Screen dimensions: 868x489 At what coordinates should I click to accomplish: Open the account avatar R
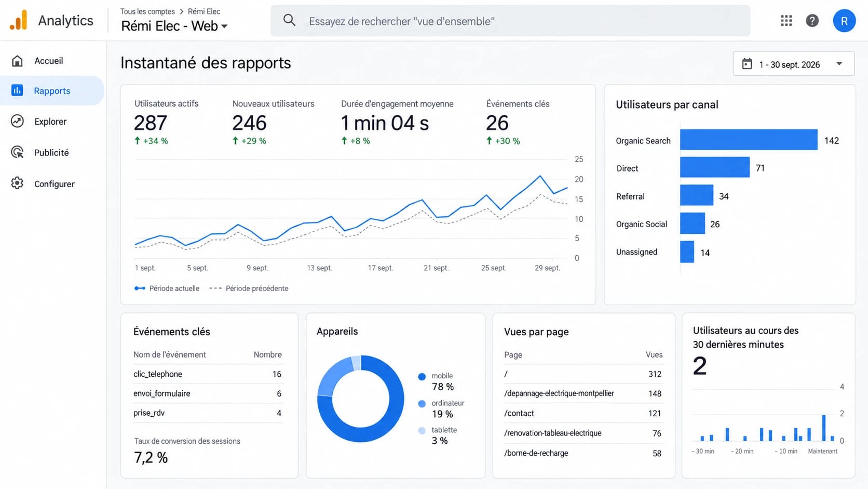click(x=844, y=21)
